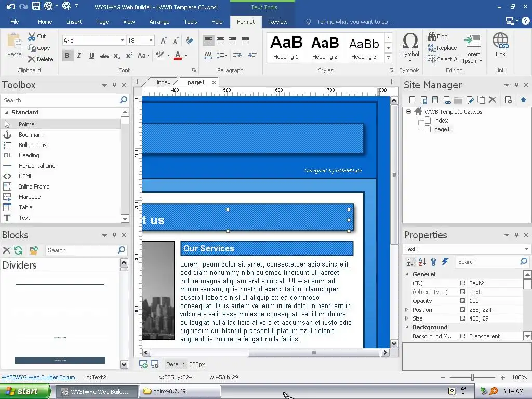Image resolution: width=532 pixels, height=399 pixels.
Task: Click the Tell me what you want field
Action: [355, 22]
